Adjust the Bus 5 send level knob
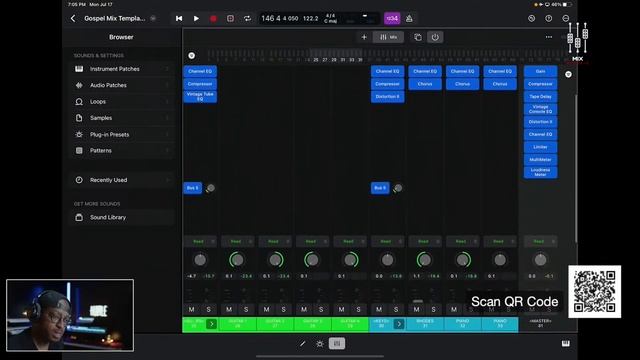Viewport: 640px width, 360px height. pyautogui.click(x=211, y=188)
